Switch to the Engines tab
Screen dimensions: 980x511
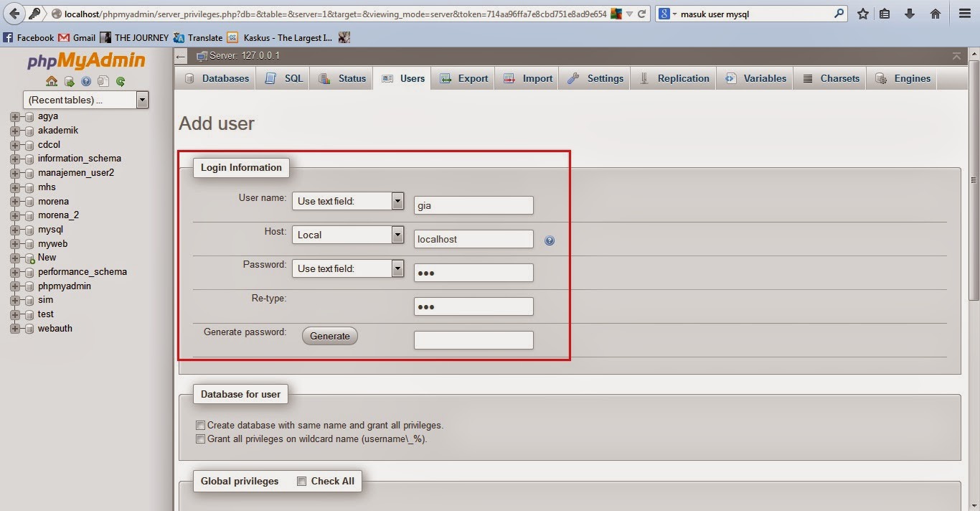point(903,79)
